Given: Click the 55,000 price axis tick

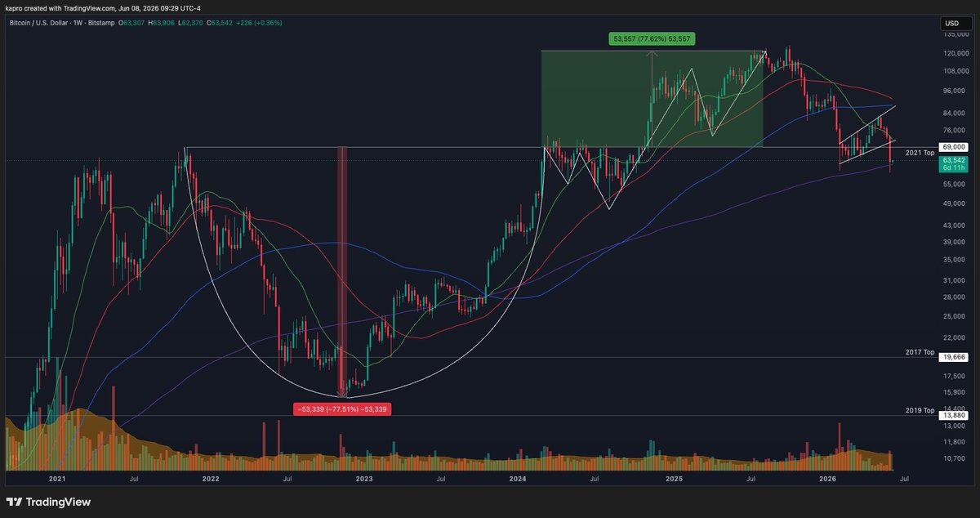Looking at the screenshot, I should pyautogui.click(x=954, y=184).
